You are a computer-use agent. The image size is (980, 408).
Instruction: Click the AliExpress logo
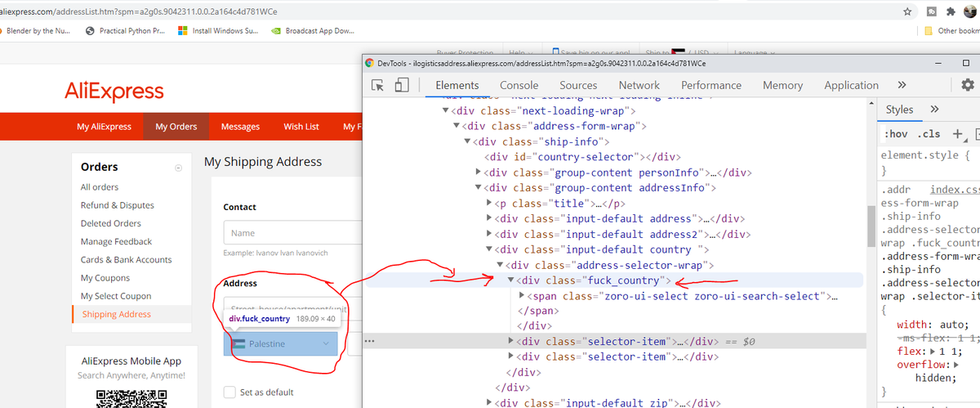114,92
